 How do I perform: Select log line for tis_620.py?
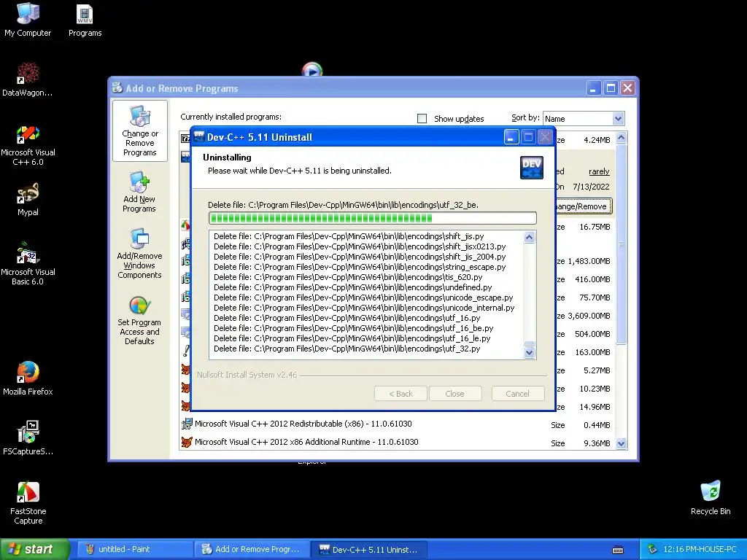pyautogui.click(x=348, y=277)
